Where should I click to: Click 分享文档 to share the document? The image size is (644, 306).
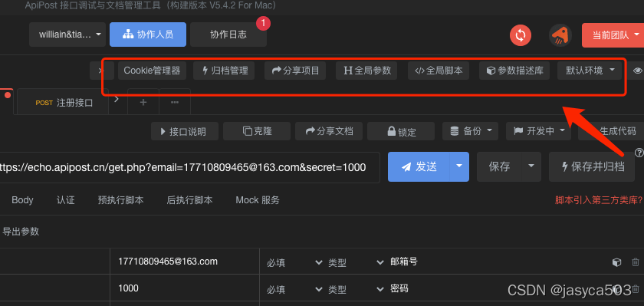click(x=329, y=131)
